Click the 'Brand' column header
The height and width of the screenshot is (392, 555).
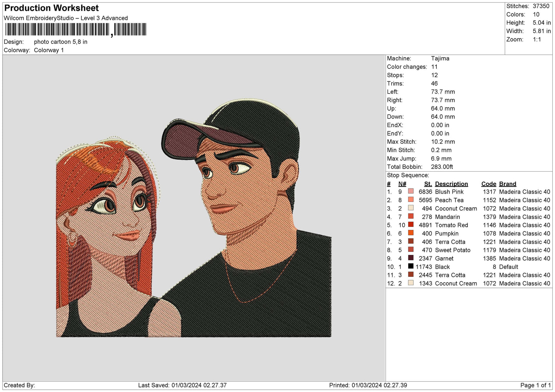508,184
